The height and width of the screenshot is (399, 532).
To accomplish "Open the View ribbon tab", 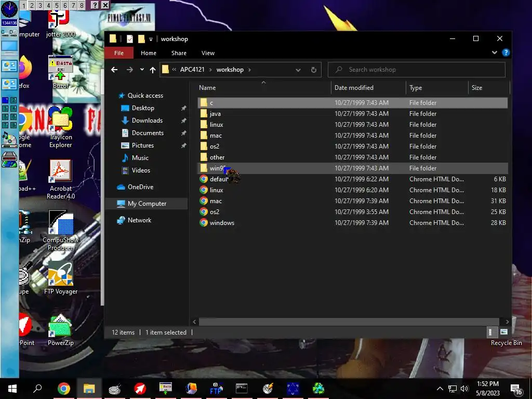I will tap(208, 53).
